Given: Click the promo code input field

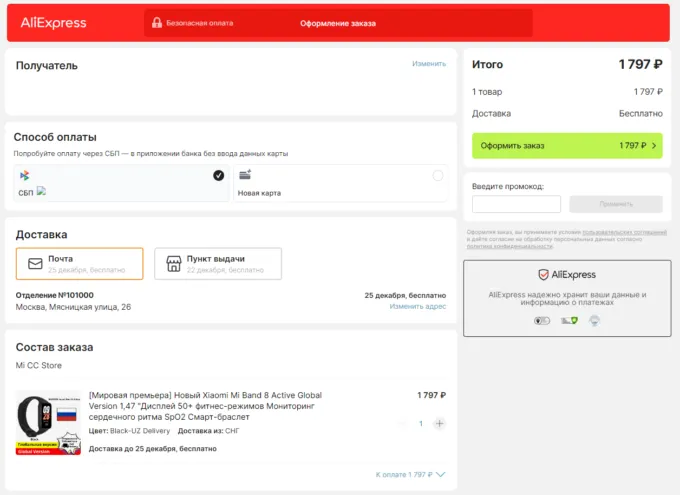Looking at the screenshot, I should point(516,204).
